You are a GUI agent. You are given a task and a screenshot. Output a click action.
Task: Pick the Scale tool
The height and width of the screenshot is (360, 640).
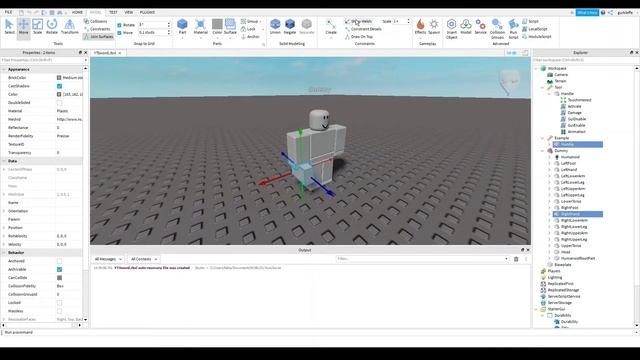pos(37,27)
